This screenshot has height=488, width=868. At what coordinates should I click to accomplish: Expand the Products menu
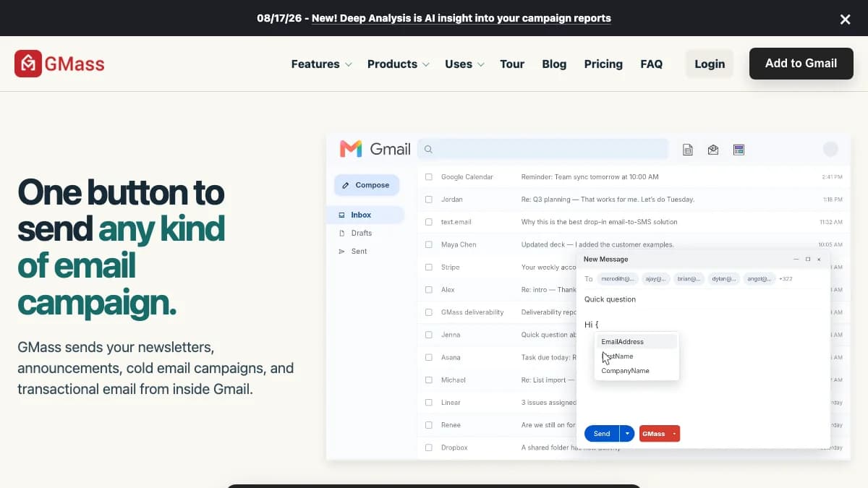pos(398,64)
